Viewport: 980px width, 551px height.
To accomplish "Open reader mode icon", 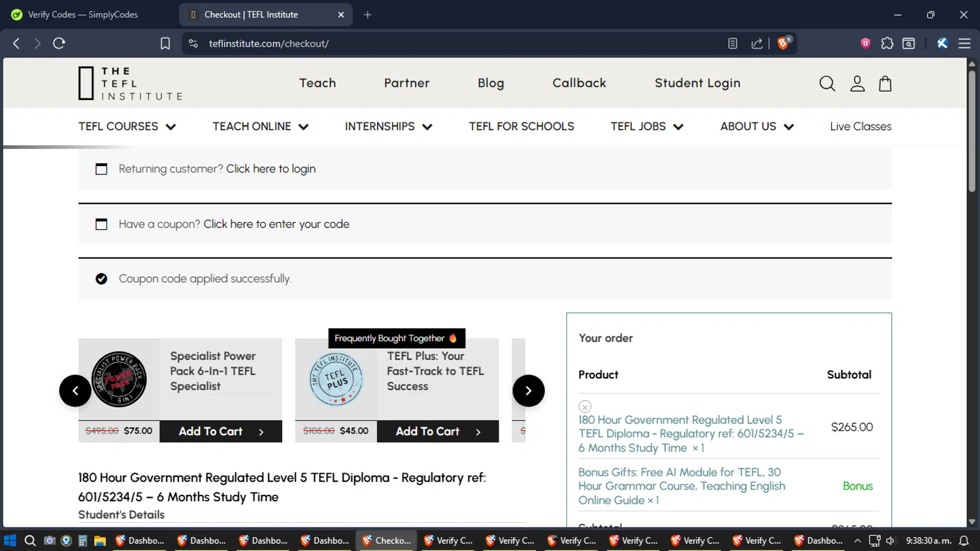I will (x=732, y=43).
